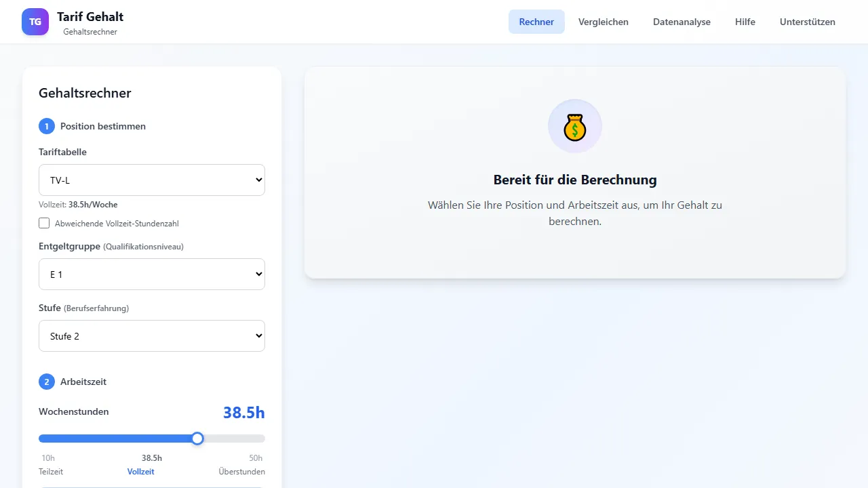Select a new Entgeltgruppe from E 1 dropdown
This screenshot has height=488, width=868.
click(151, 274)
